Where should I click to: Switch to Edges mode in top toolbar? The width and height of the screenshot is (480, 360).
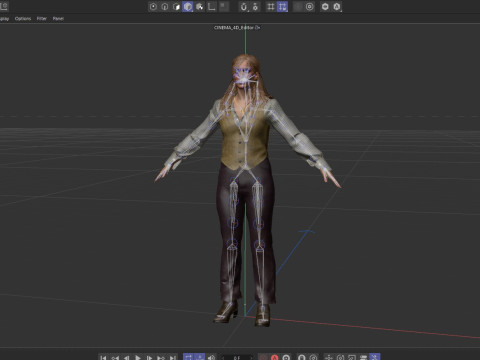[165, 7]
